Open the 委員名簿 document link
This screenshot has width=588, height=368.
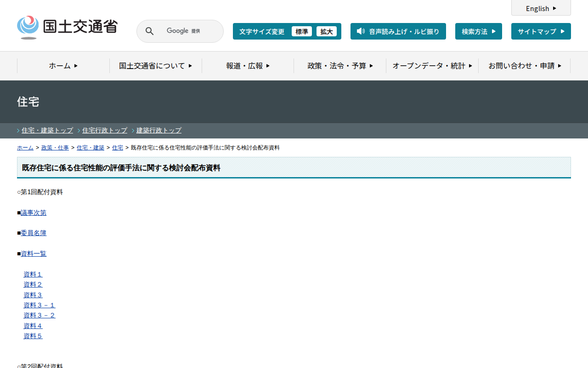point(34,233)
